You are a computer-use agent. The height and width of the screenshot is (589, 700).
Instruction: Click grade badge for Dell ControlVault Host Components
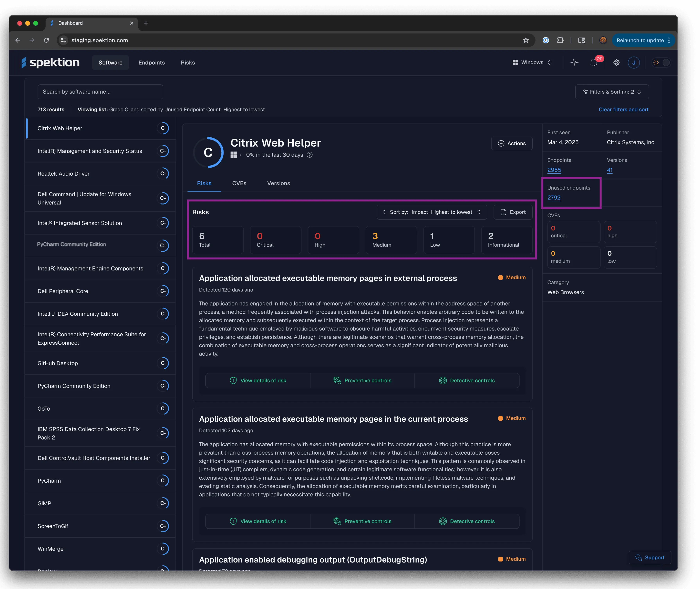[x=163, y=458]
